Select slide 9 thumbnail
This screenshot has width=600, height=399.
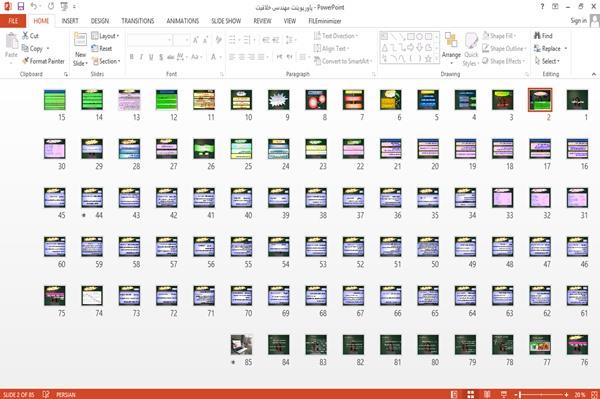pos(279,100)
